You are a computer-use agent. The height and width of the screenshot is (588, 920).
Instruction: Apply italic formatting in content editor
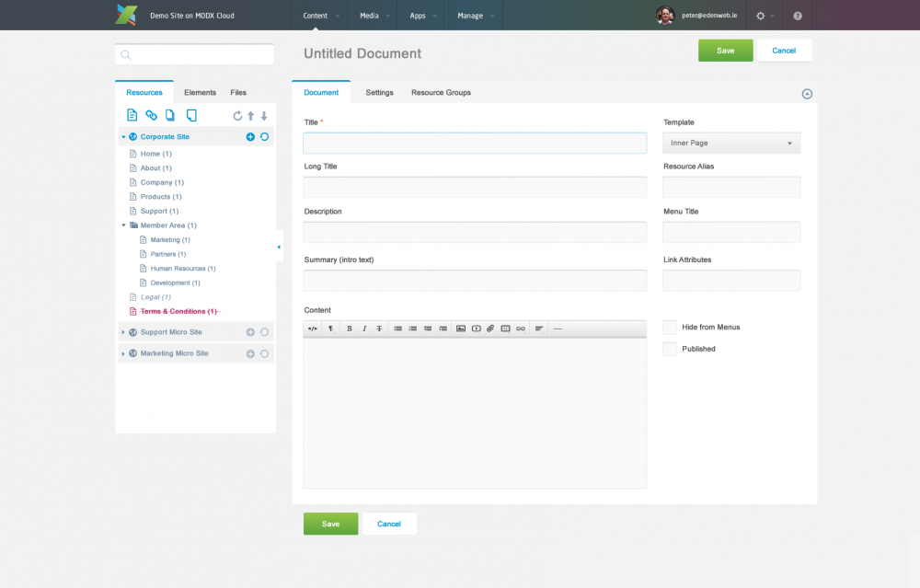pyautogui.click(x=364, y=329)
